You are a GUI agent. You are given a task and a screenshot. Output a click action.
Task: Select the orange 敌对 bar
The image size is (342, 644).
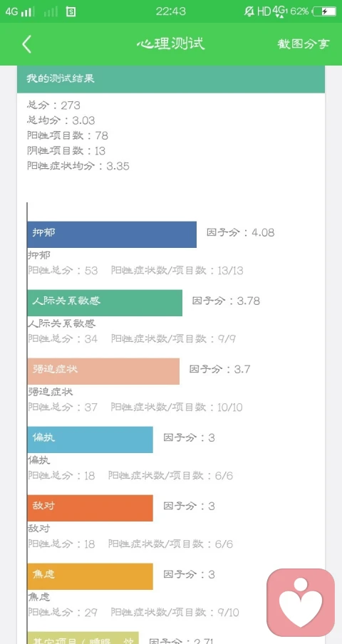tap(90, 508)
